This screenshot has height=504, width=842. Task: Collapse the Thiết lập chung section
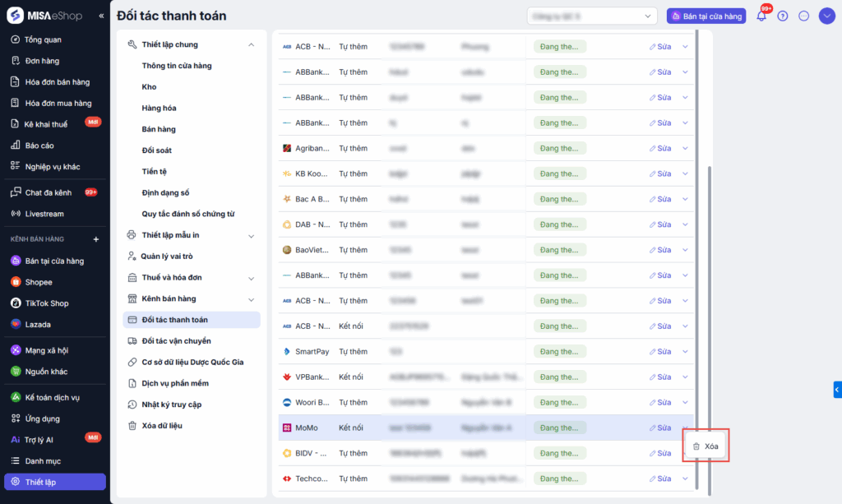click(x=252, y=44)
